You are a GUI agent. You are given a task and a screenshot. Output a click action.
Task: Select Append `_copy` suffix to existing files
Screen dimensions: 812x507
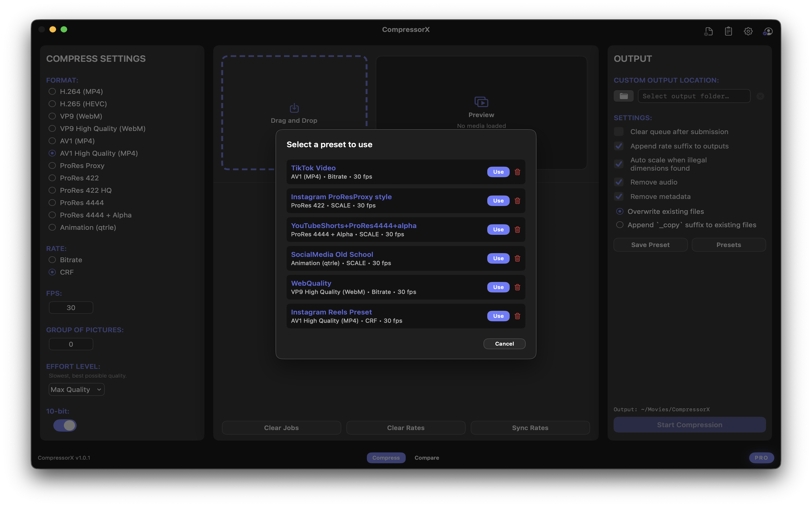pyautogui.click(x=619, y=225)
